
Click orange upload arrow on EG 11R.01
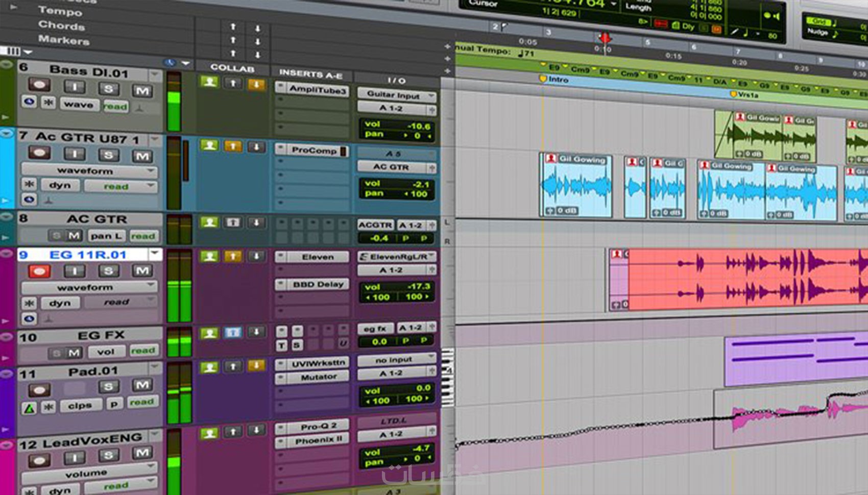coord(233,256)
